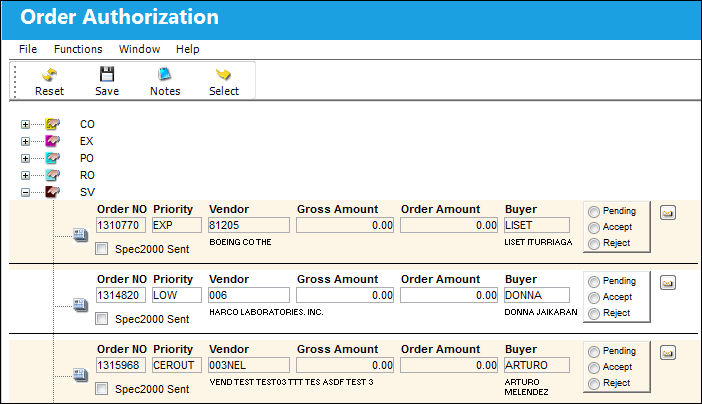Image resolution: width=702 pixels, height=404 pixels.
Task: Click the Reset toolbar icon
Action: click(x=49, y=74)
